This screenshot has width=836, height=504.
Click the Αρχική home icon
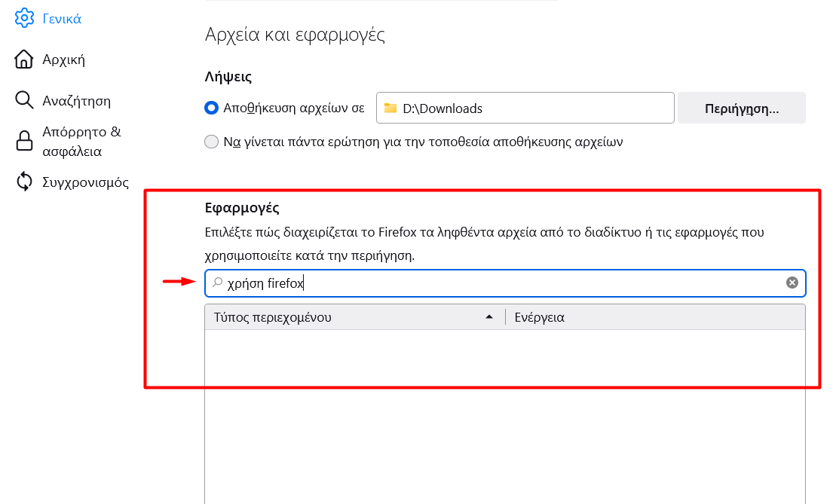(x=23, y=59)
